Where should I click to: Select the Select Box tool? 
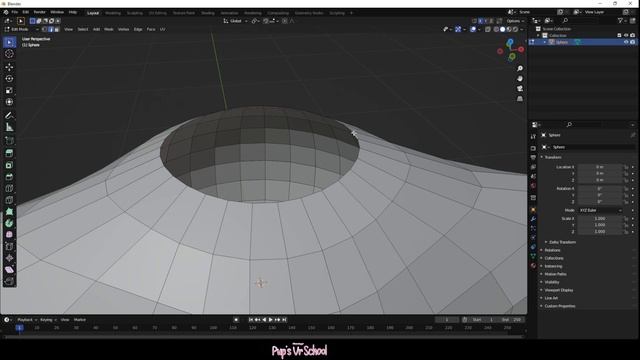[9, 42]
